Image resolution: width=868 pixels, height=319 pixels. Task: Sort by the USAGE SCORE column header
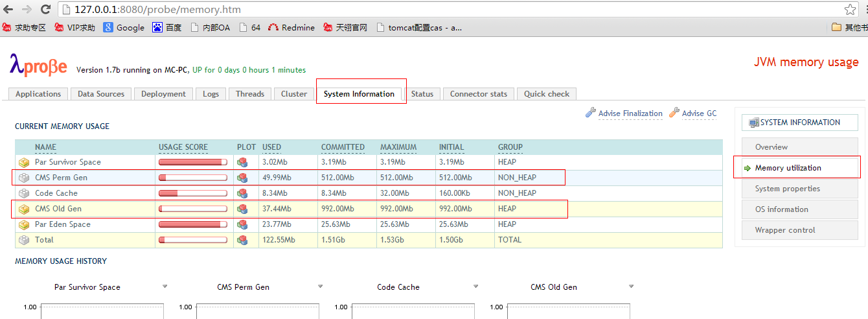coord(183,147)
